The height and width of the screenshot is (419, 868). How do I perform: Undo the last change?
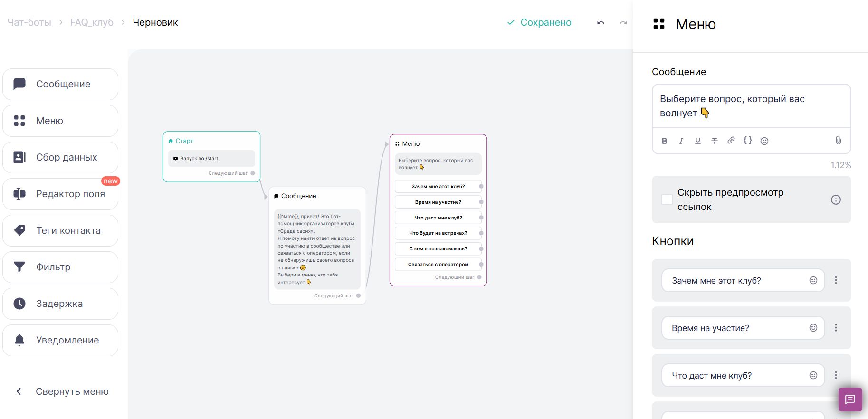click(601, 23)
